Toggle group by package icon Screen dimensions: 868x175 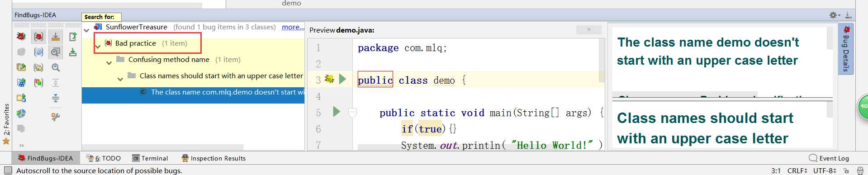coord(38,67)
